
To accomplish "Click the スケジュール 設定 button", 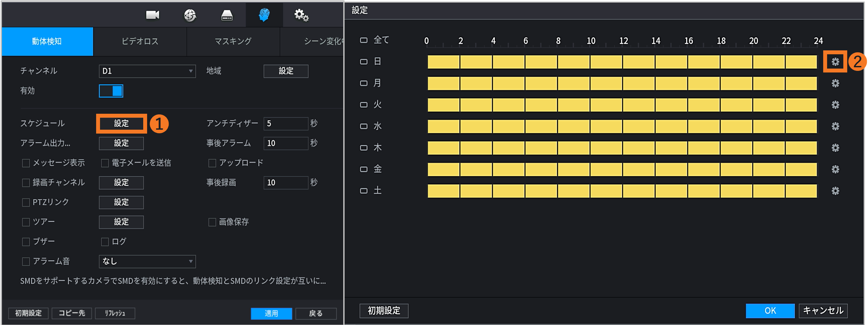I will [x=121, y=123].
